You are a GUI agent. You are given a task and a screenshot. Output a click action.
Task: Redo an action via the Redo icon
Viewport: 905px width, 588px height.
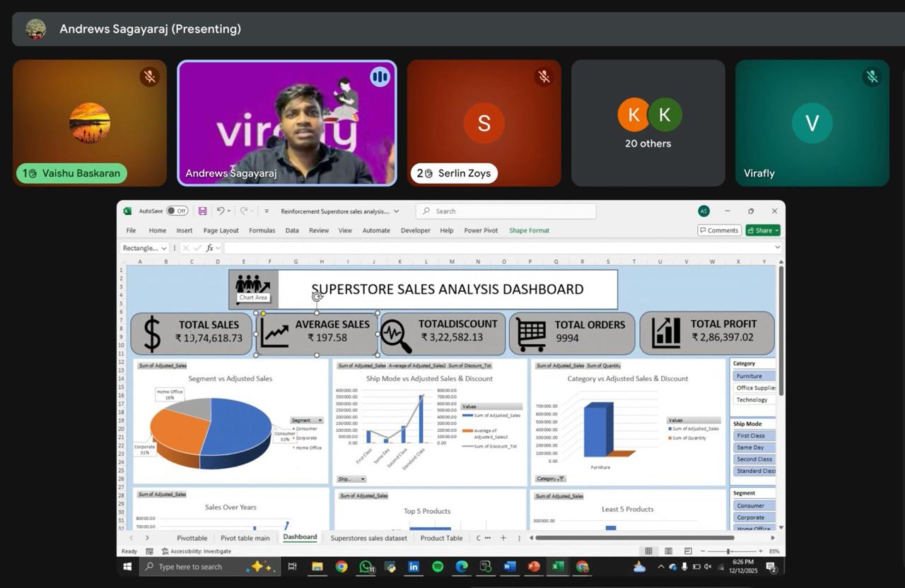click(243, 211)
